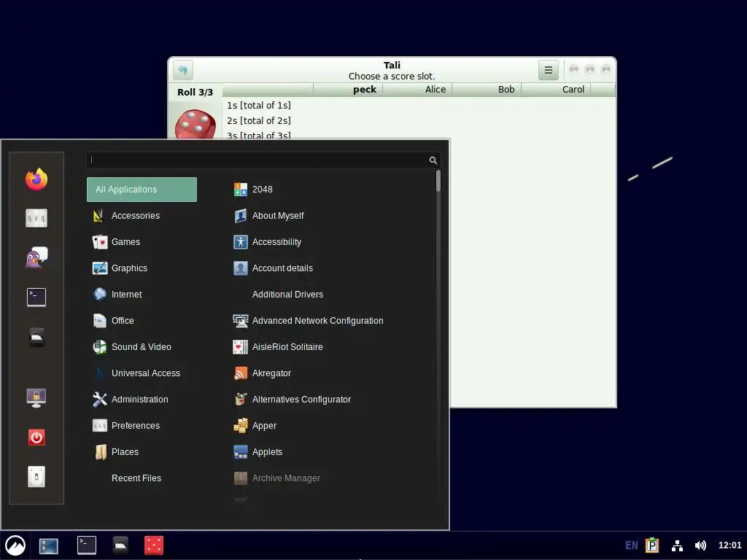Image resolution: width=747 pixels, height=560 pixels.
Task: Launch the terminal from menu favorites
Action: click(x=36, y=297)
